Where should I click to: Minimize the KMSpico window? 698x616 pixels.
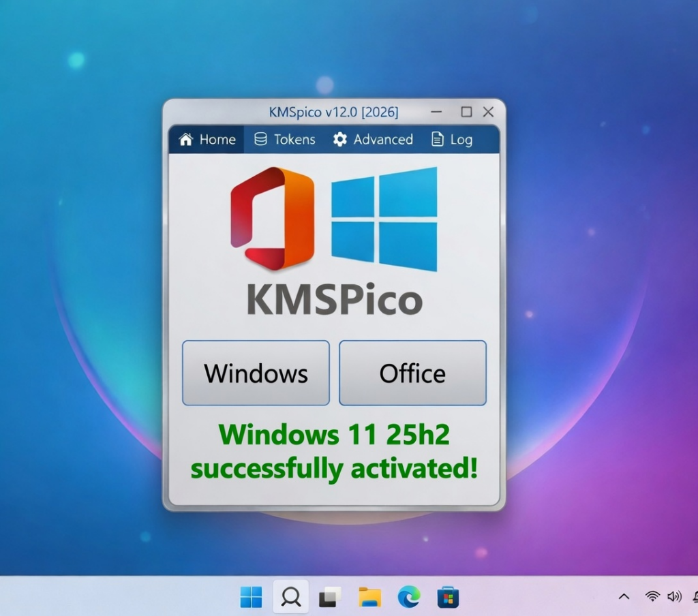[436, 112]
